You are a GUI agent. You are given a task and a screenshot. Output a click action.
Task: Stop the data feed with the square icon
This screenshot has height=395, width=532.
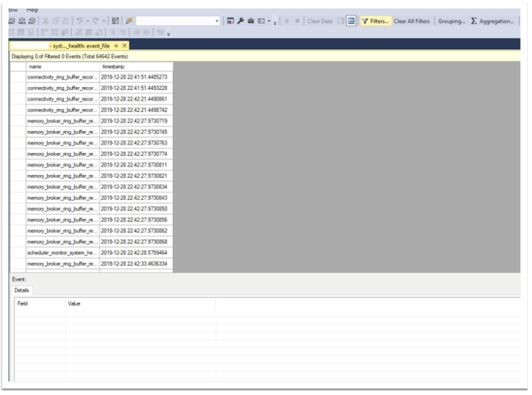pos(297,21)
